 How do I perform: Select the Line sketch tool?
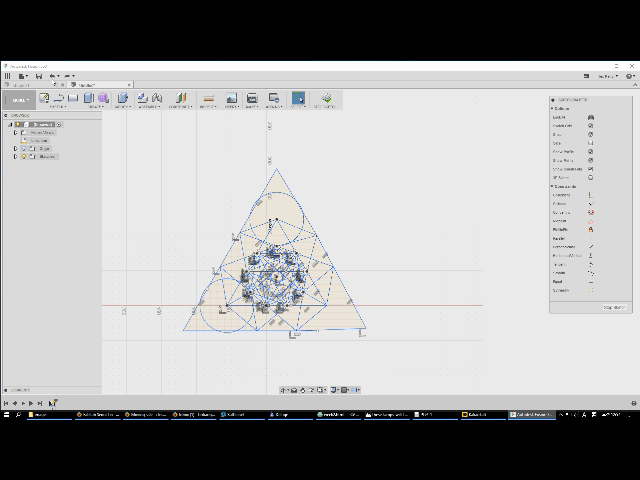(59, 98)
